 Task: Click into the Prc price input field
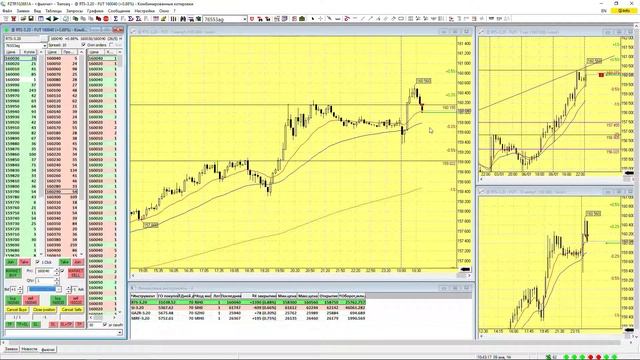click(45, 271)
